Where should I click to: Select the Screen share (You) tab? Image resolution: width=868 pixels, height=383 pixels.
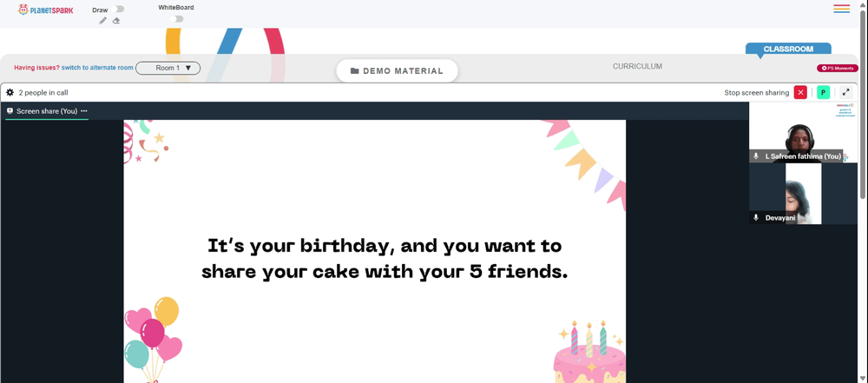42,111
